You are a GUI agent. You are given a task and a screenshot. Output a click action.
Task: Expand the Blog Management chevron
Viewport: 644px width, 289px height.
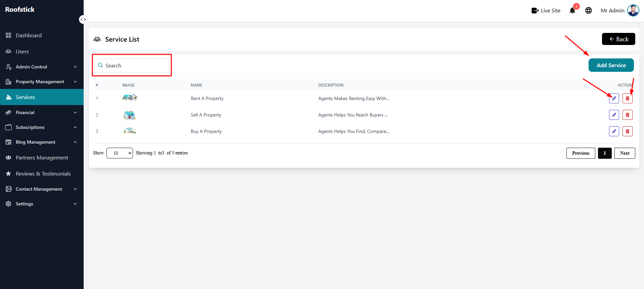click(x=75, y=142)
